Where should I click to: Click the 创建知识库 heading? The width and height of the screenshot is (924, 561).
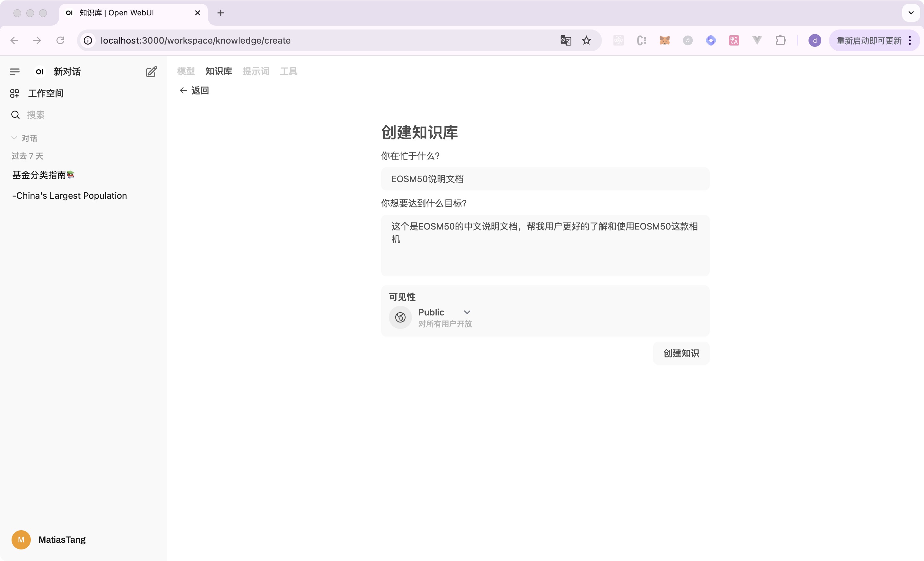pyautogui.click(x=419, y=132)
